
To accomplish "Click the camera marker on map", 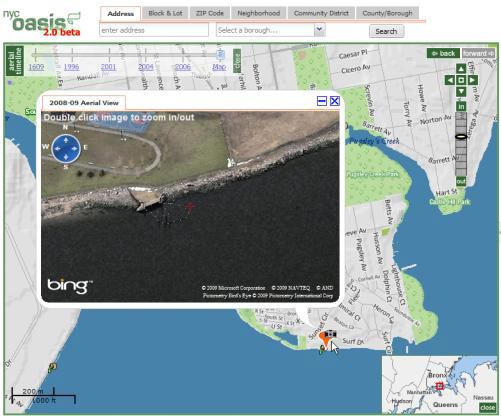I will pos(330,333).
